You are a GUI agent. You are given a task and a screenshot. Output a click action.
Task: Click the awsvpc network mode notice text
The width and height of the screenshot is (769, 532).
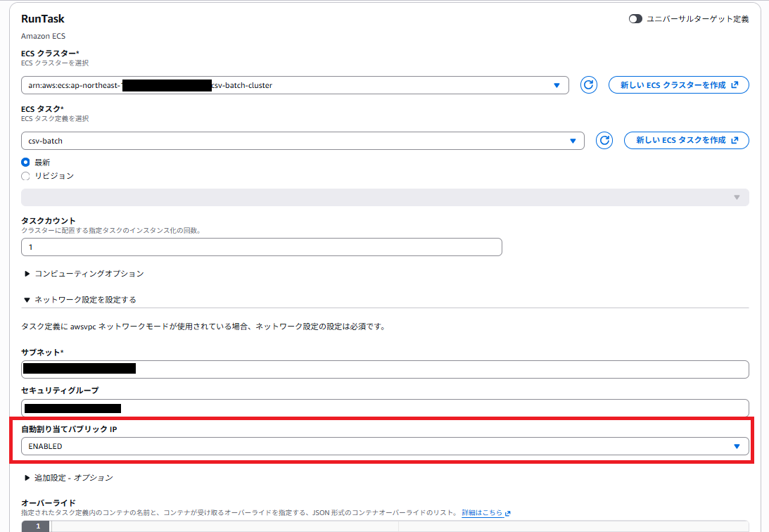tap(203, 326)
